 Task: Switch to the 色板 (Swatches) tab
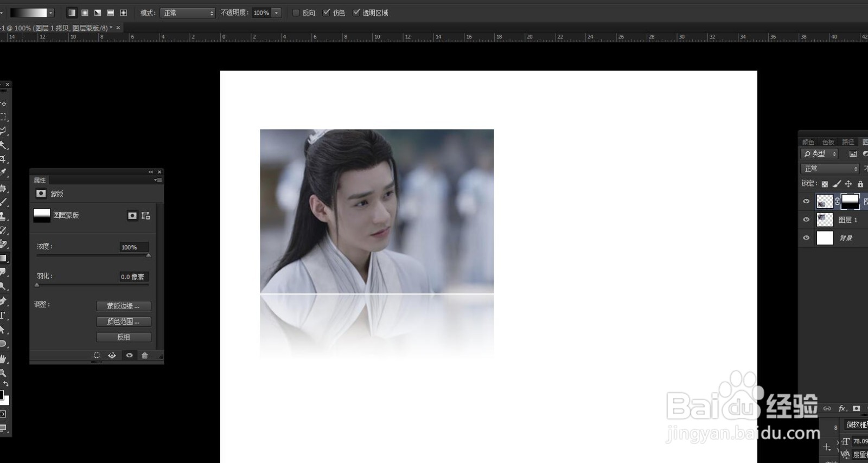coord(828,142)
